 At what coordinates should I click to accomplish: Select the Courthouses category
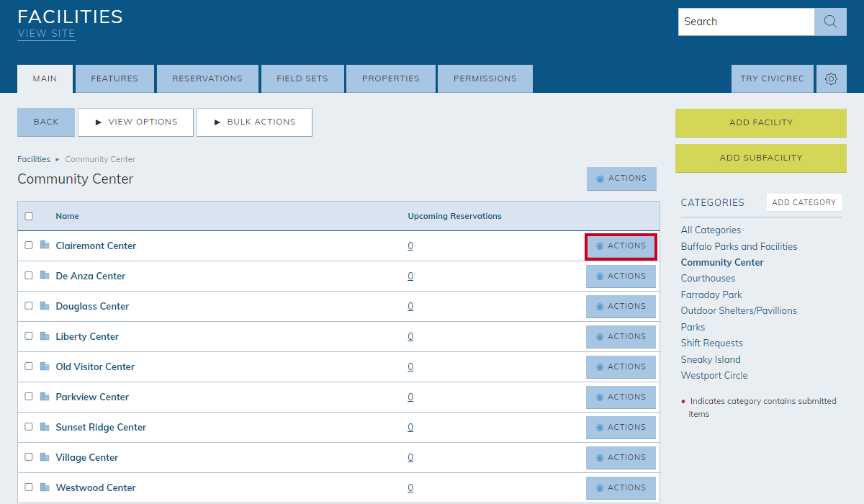708,279
